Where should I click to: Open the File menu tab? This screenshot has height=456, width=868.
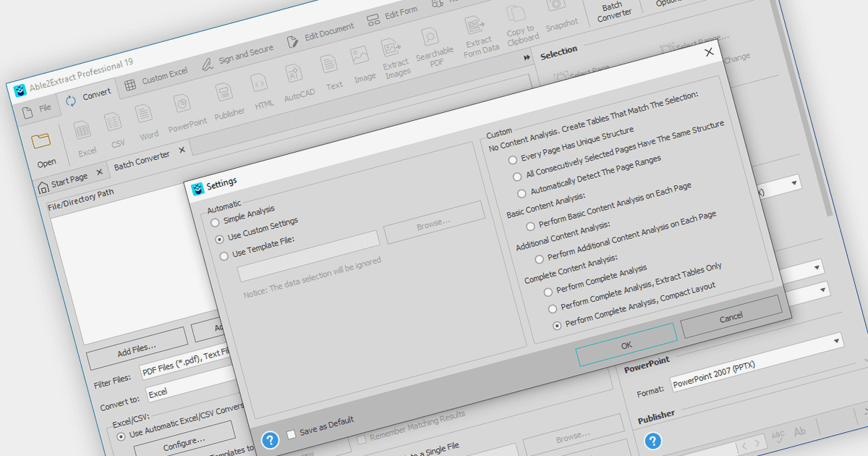[38, 111]
